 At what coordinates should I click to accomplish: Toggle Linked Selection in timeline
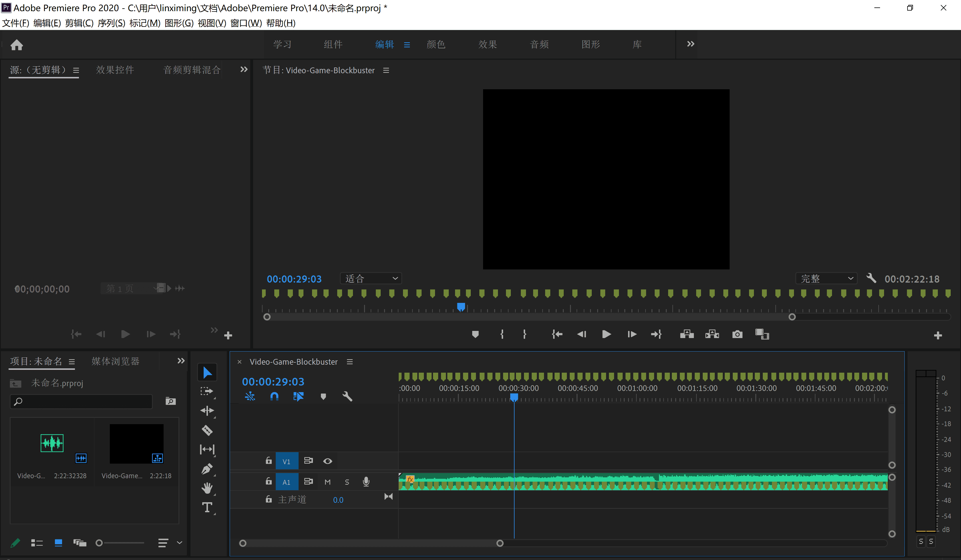click(x=298, y=396)
